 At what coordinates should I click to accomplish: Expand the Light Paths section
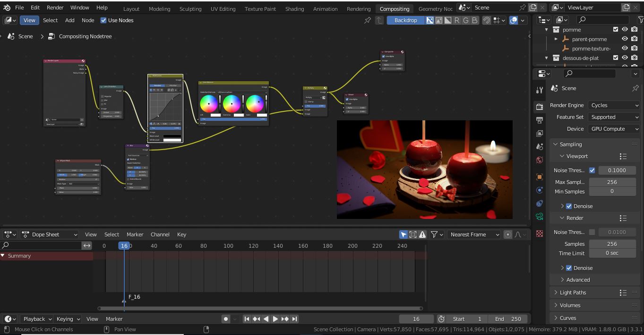[x=572, y=292]
